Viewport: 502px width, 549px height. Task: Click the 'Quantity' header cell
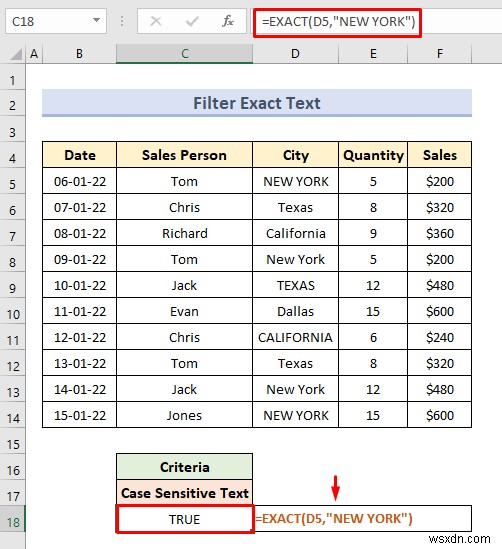373,155
